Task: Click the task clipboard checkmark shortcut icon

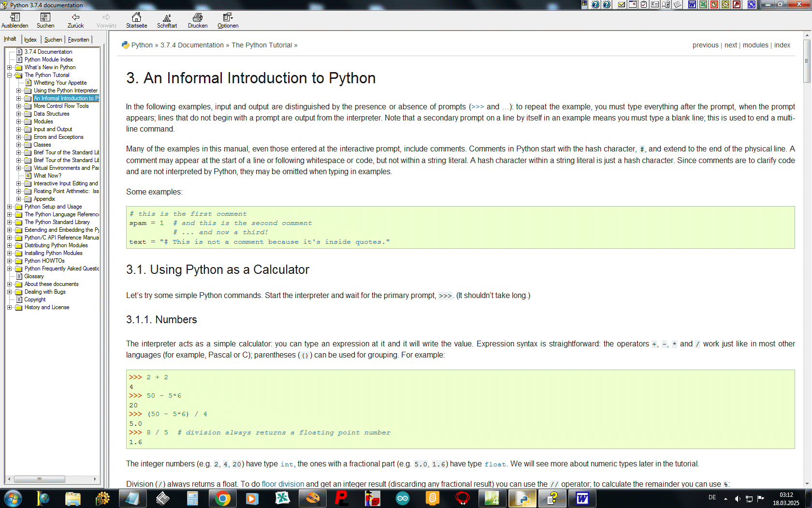Action: tap(644, 4)
